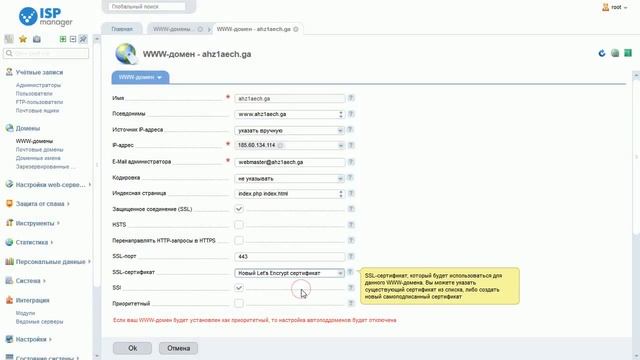Open help icon for Псевдонимы field
The width and height of the screenshot is (640, 360).
(x=351, y=114)
